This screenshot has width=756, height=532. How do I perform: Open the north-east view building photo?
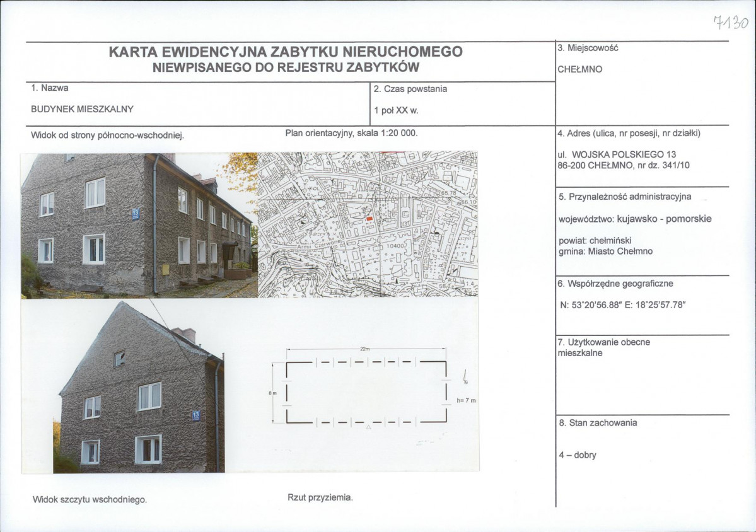point(139,225)
